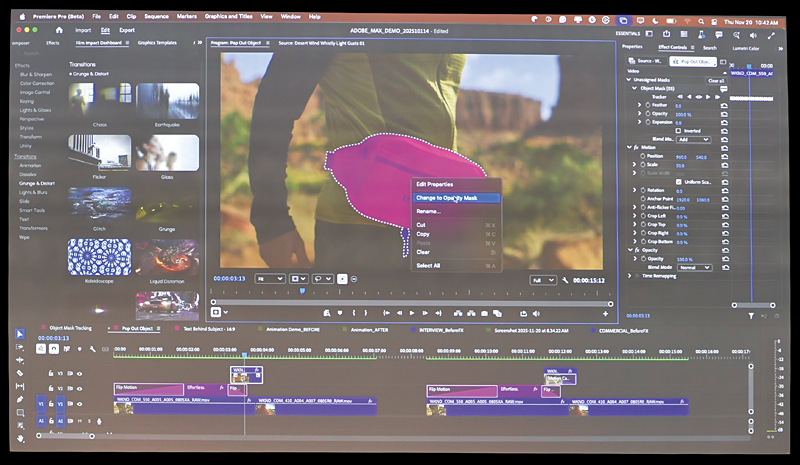
Task: Click the Clear all button
Action: click(716, 80)
